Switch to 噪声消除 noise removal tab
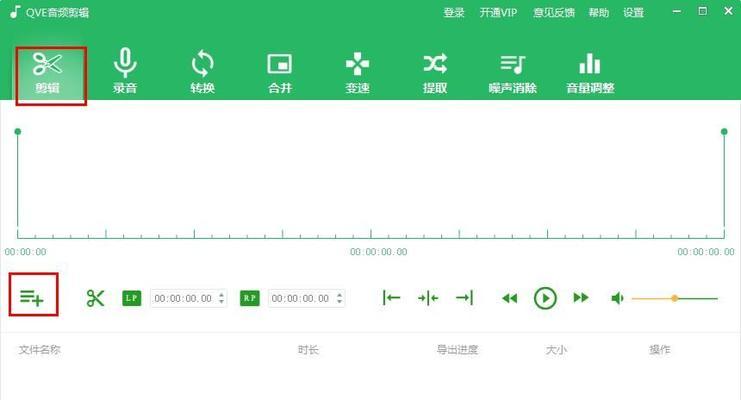 (513, 73)
